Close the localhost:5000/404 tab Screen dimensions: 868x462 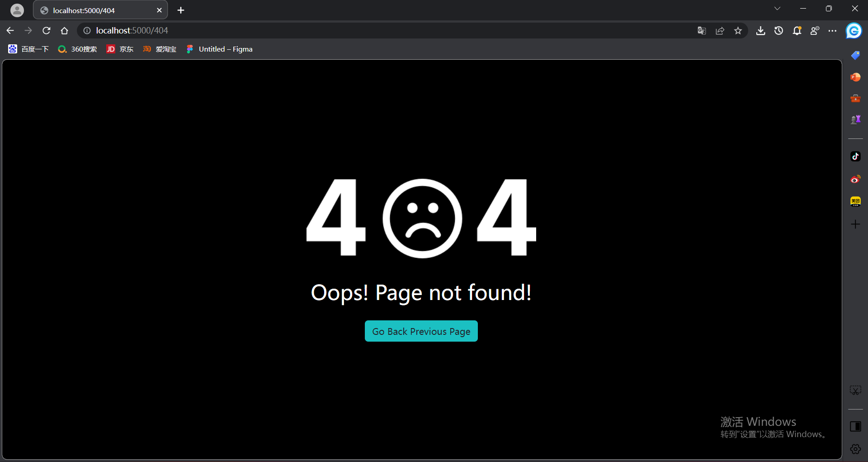[159, 10]
